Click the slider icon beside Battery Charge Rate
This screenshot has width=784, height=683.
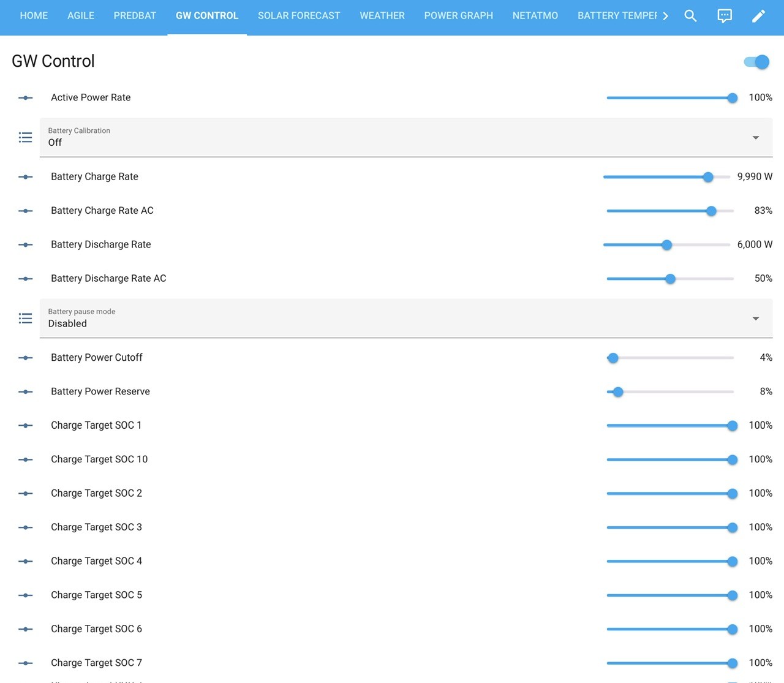25,177
